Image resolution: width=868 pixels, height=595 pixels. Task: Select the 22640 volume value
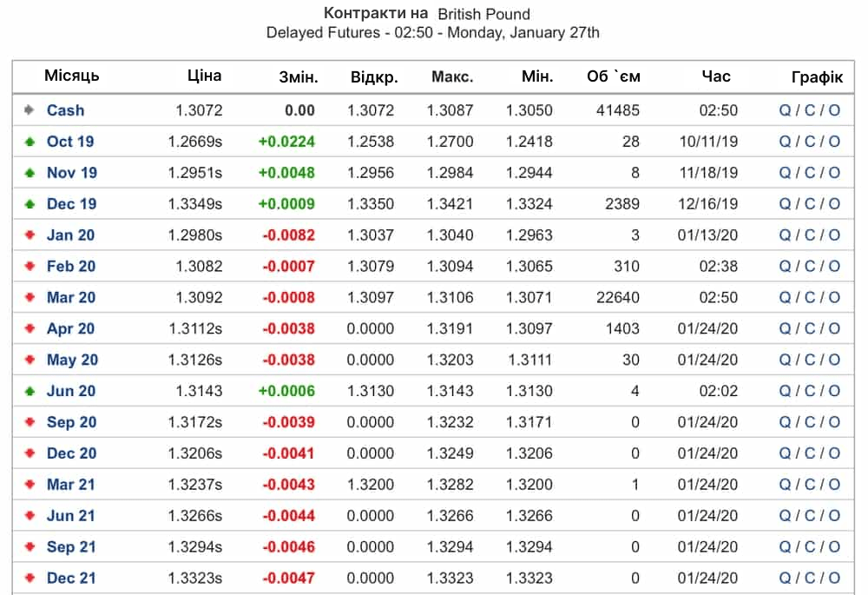coord(617,297)
